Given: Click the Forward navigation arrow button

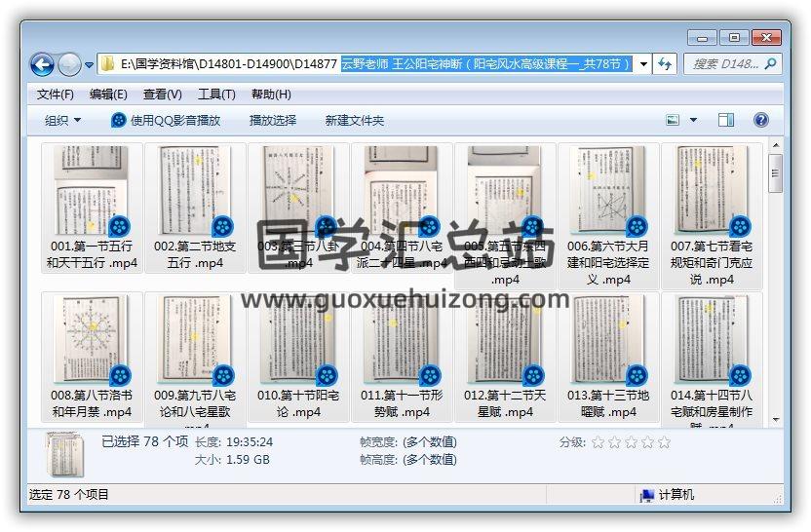Looking at the screenshot, I should pyautogui.click(x=69, y=65).
